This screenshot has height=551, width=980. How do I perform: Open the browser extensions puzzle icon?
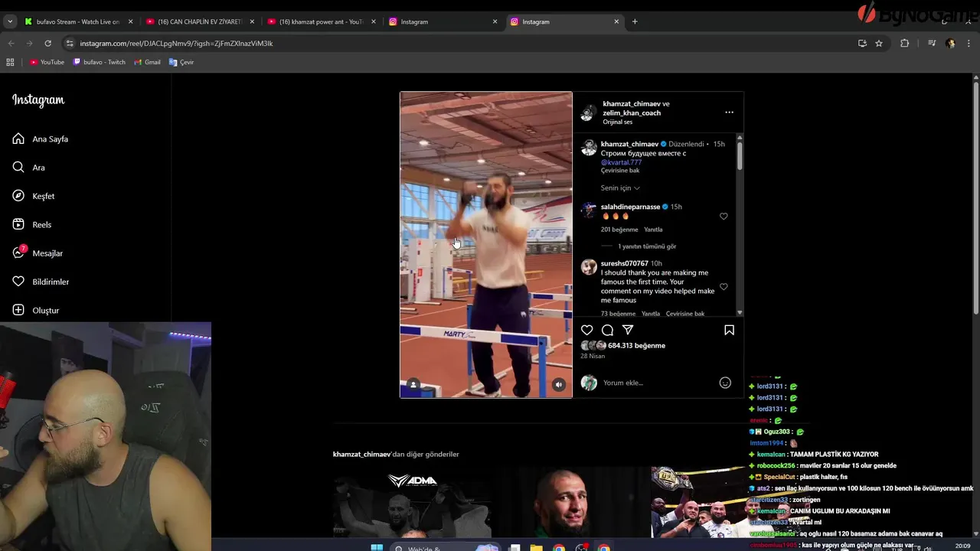coord(904,44)
